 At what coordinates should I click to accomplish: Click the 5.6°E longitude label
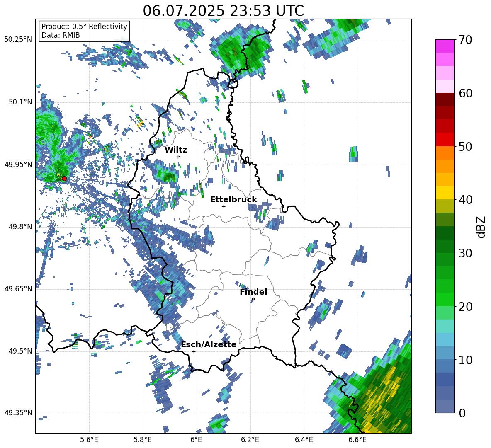tap(89, 440)
